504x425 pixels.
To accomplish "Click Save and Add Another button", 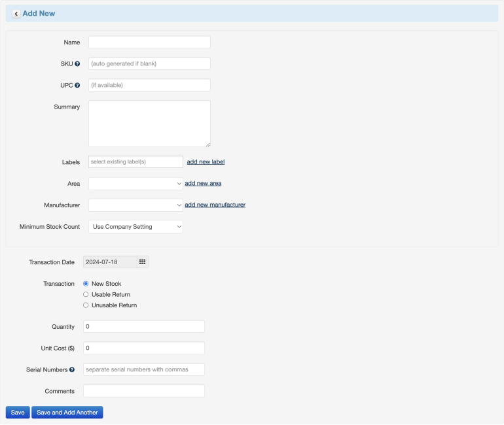I will click(67, 413).
